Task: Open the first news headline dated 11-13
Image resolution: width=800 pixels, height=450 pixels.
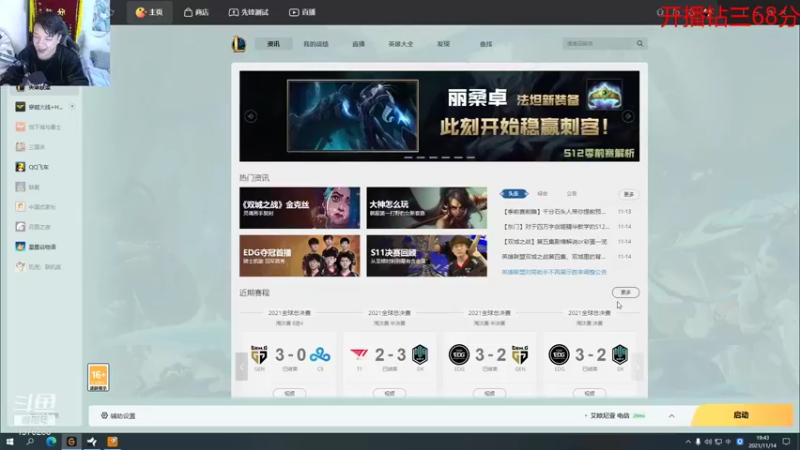Action: (x=554, y=211)
